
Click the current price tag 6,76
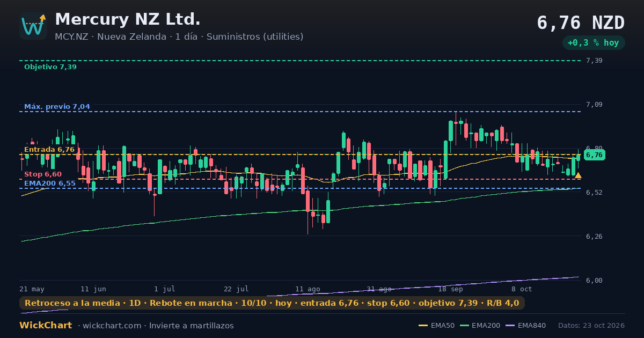coord(595,155)
